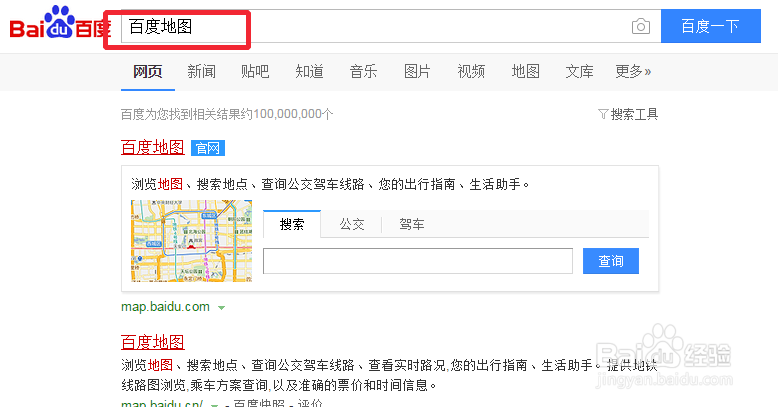Open the first 百度地图 official result link
The image size is (778, 407).
[153, 147]
